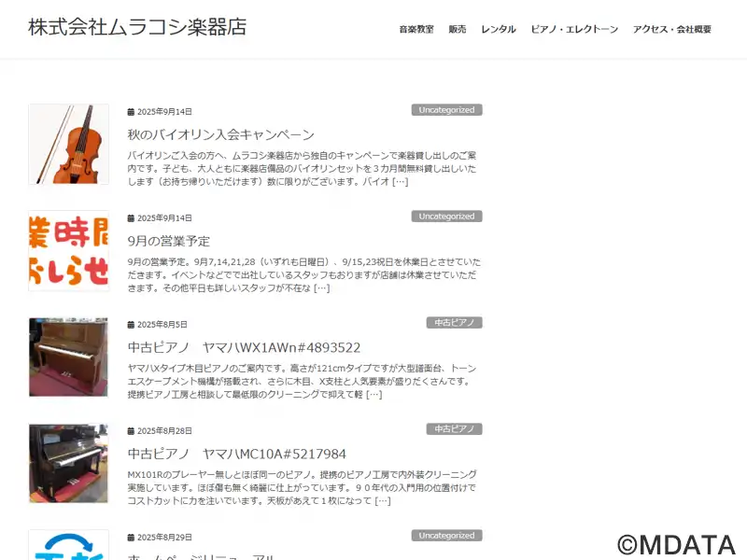Open the 営業時間 おしらせ thumbnail

(x=68, y=250)
